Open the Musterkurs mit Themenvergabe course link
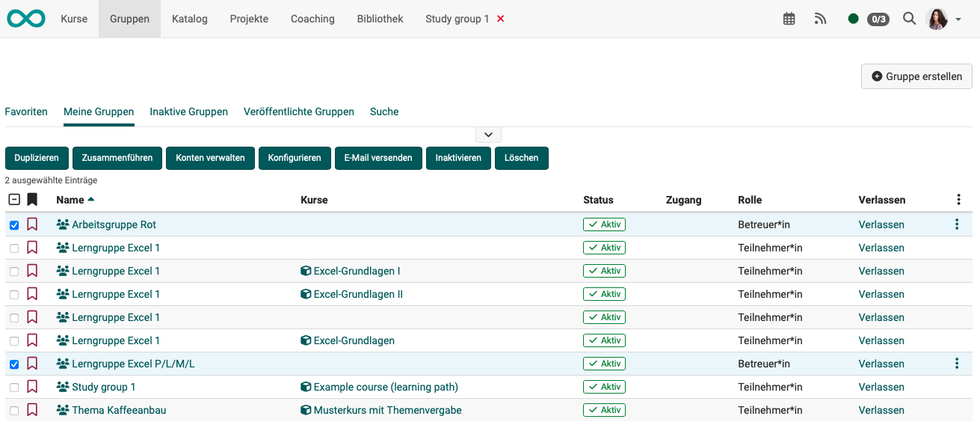Screen dimensions: 980x425 tap(388, 410)
